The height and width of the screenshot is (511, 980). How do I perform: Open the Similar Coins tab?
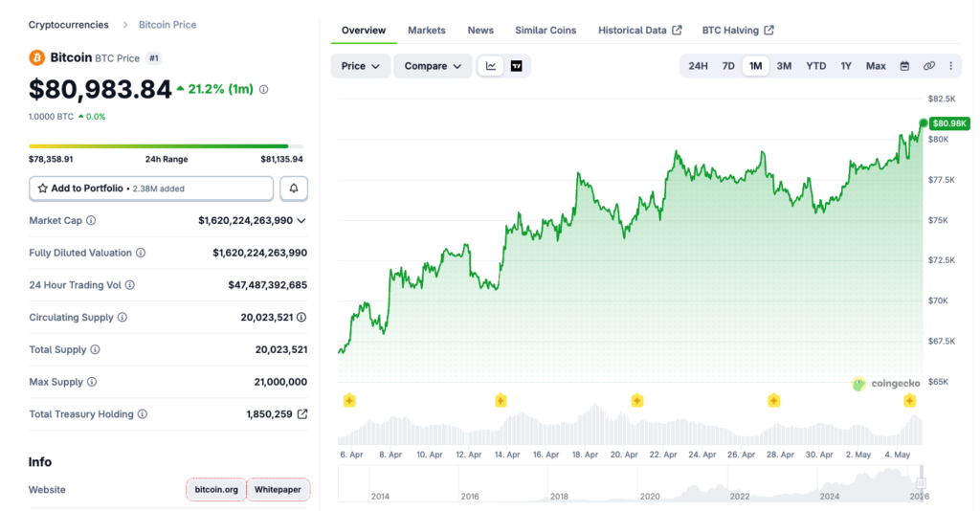click(546, 30)
